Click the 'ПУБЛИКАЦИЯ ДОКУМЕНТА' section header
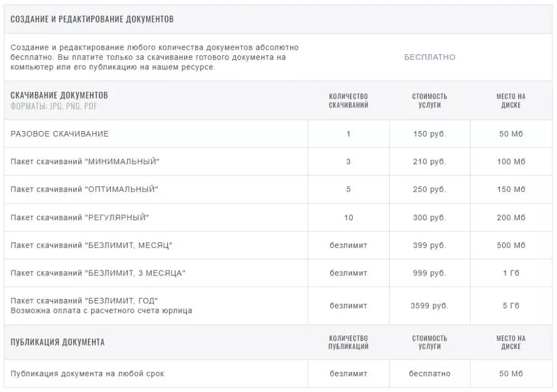The image size is (557, 392). pos(58,342)
